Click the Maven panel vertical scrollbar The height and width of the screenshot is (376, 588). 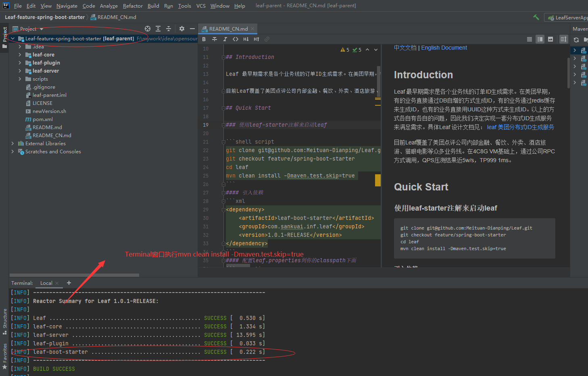click(x=569, y=72)
